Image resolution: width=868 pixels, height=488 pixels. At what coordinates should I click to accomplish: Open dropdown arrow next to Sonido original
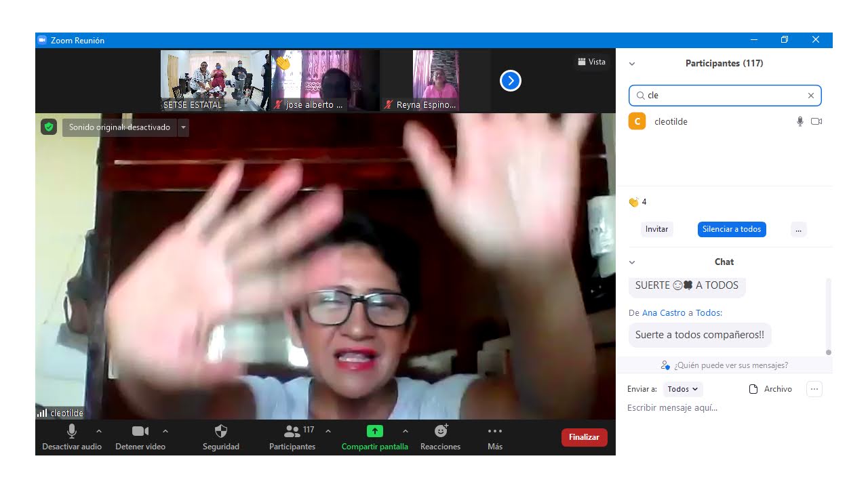(x=183, y=127)
